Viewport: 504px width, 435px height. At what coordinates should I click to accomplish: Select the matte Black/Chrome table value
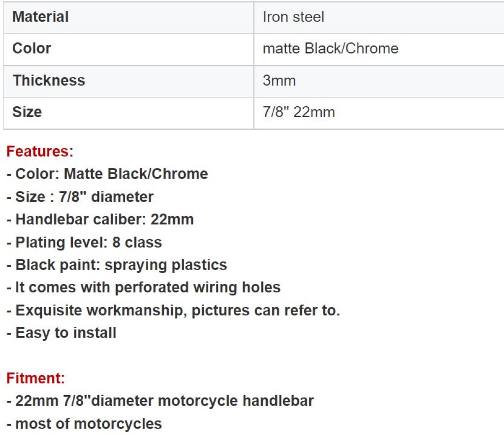[379, 50]
